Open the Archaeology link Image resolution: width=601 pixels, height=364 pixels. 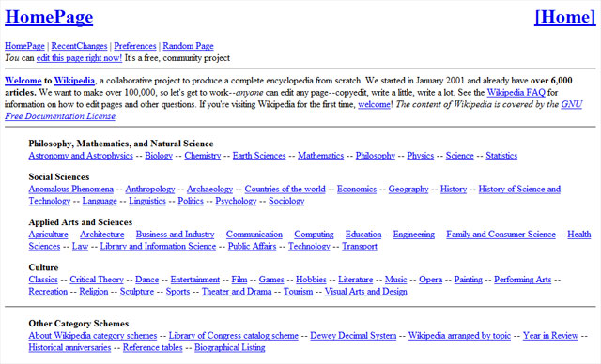(x=209, y=190)
